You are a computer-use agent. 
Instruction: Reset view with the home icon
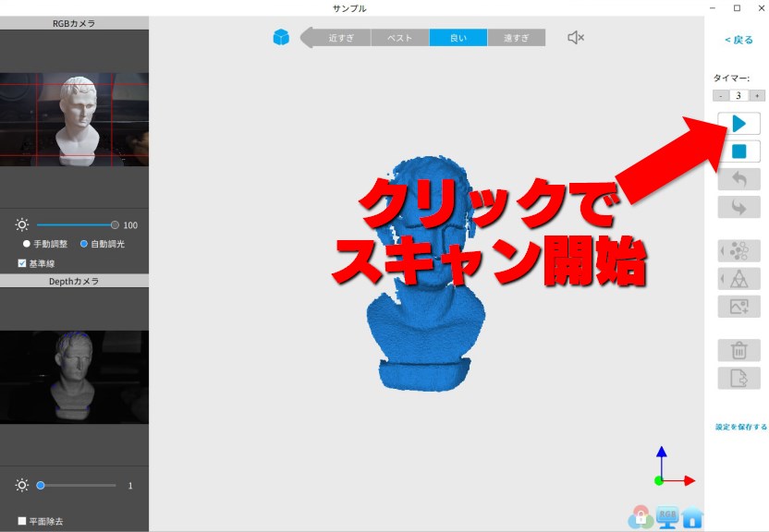point(692,518)
